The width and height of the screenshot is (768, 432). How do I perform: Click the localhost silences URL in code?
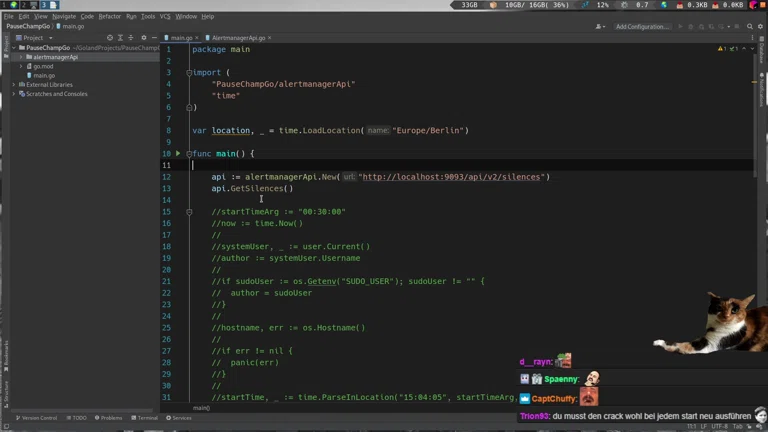pyautogui.click(x=451, y=177)
